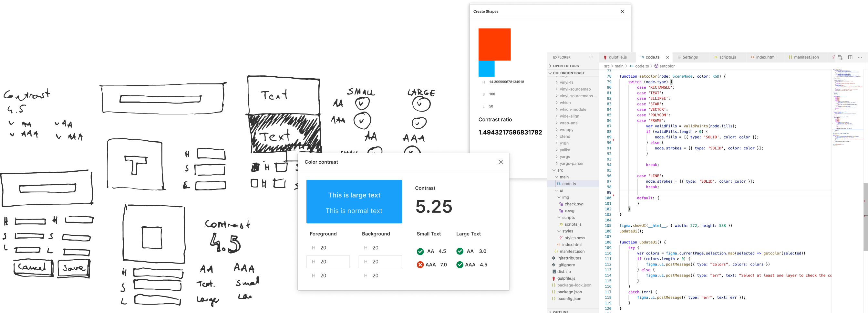Click green check icon beside Small Text AA 4.5

[x=420, y=251]
